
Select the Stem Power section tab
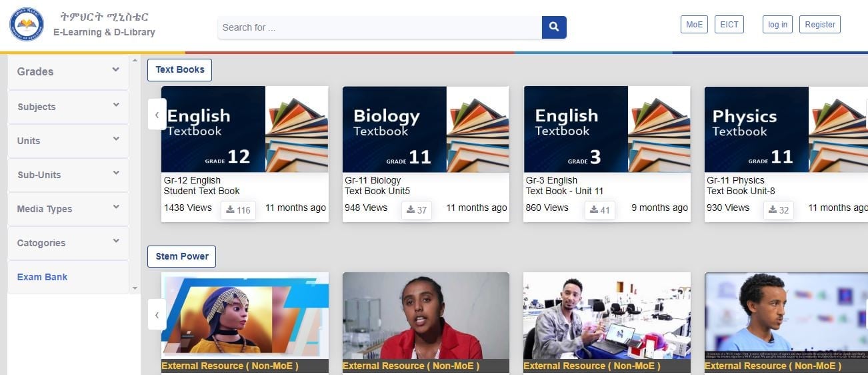point(182,256)
